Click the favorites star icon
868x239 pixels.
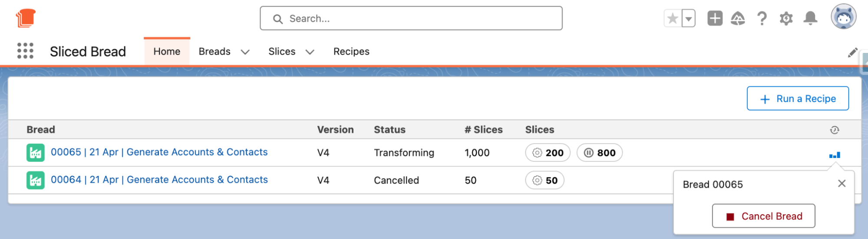point(673,19)
